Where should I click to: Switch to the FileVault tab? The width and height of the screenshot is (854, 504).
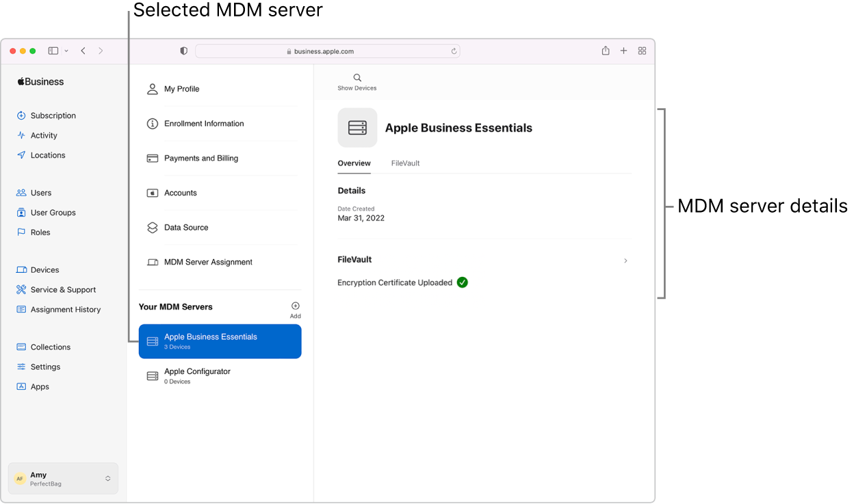pos(405,163)
